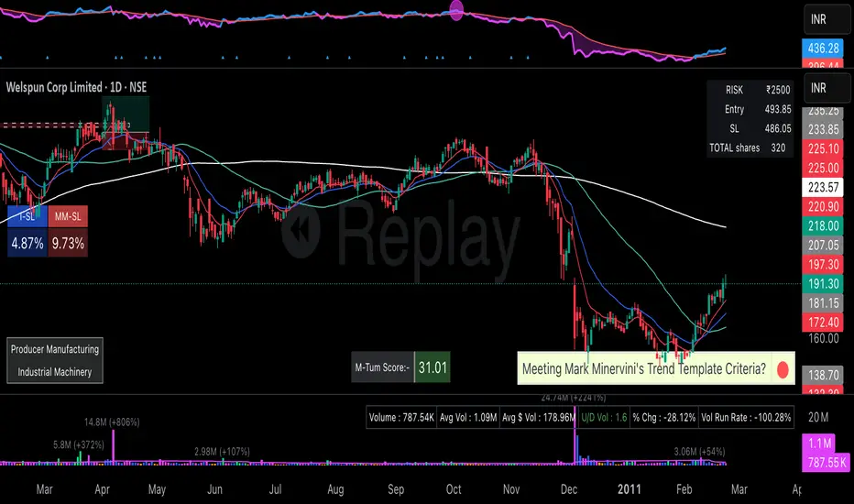Image resolution: width=854 pixels, height=504 pixels.
Task: Click the Sep label on the time axis
Action: [396, 489]
